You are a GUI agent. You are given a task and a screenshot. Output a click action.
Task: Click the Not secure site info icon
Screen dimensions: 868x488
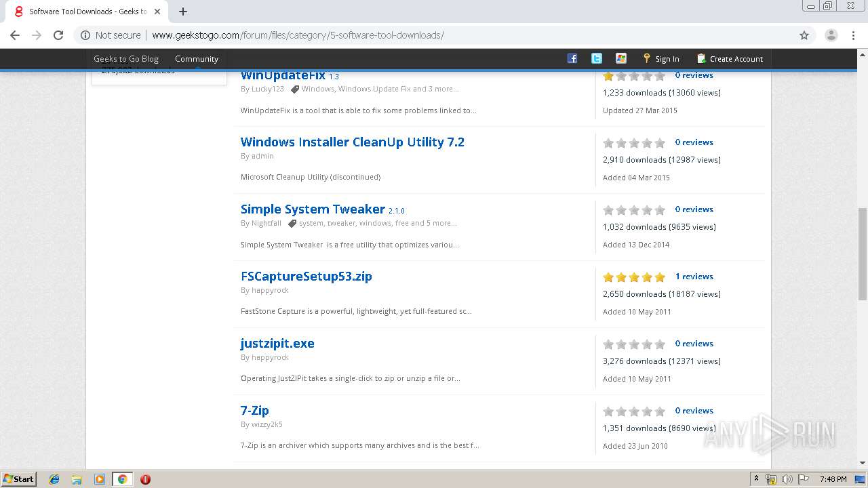[x=85, y=35]
